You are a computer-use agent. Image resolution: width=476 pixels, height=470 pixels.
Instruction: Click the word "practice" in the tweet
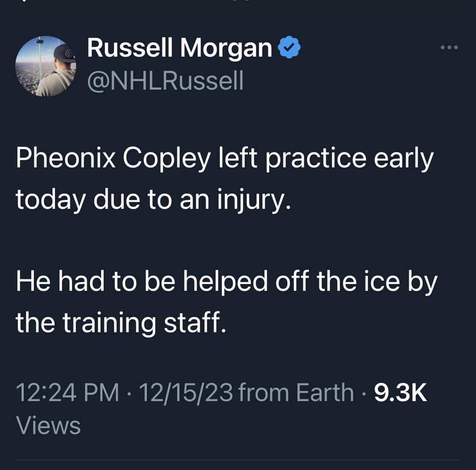(x=316, y=158)
